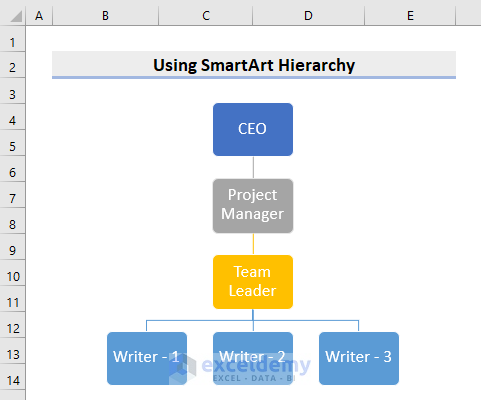Image resolution: width=481 pixels, height=400 pixels.
Task: Select the Using SmartArt Hierarchy title cell
Action: click(254, 65)
